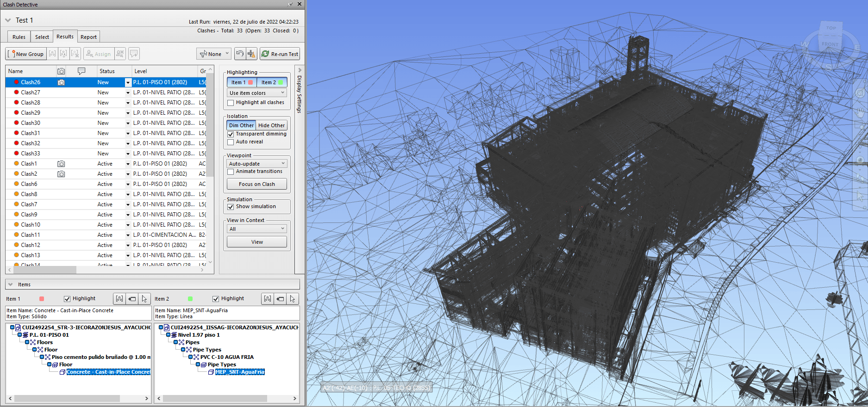The width and height of the screenshot is (868, 407).
Task: Click camera viewpoint icon on Clash1 row
Action: tap(61, 164)
